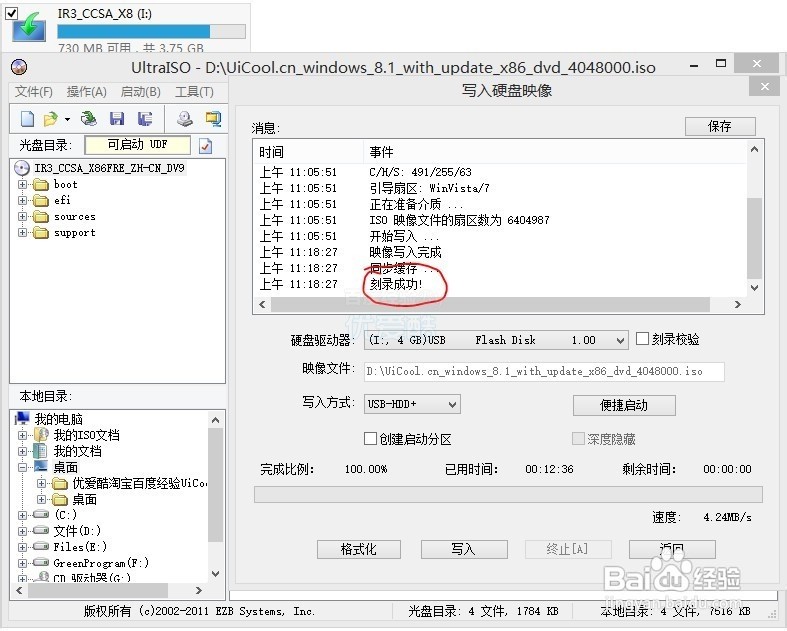Click the 我的电脑 computer icon
The image size is (787, 631).
click(22, 418)
